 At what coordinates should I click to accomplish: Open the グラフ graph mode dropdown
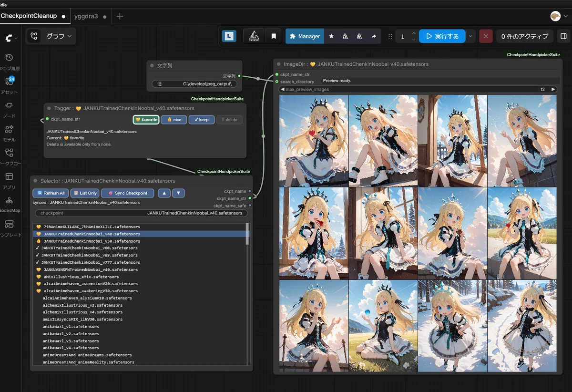tap(51, 36)
